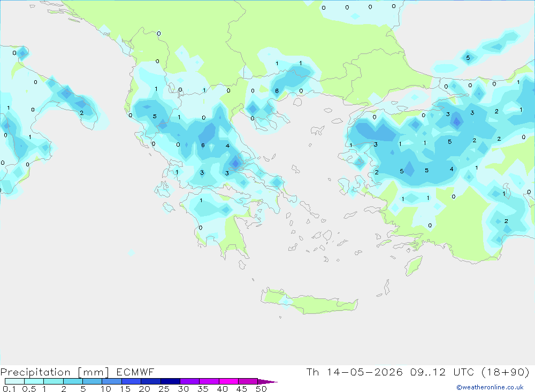The height and width of the screenshot is (392, 535).
Task: Click the 0.1–0.5 mm lightest cyan legend swatch
Action: point(14,381)
